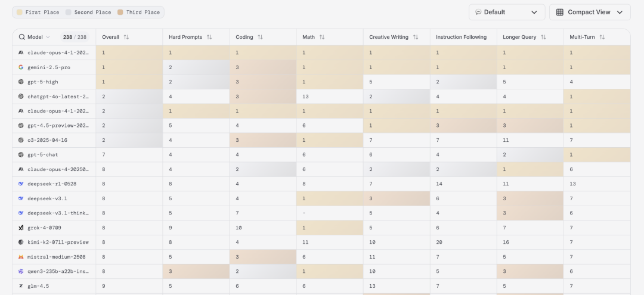This screenshot has width=644, height=295.
Task: Sort by Hard Prompts arrows icon
Action: 209,37
